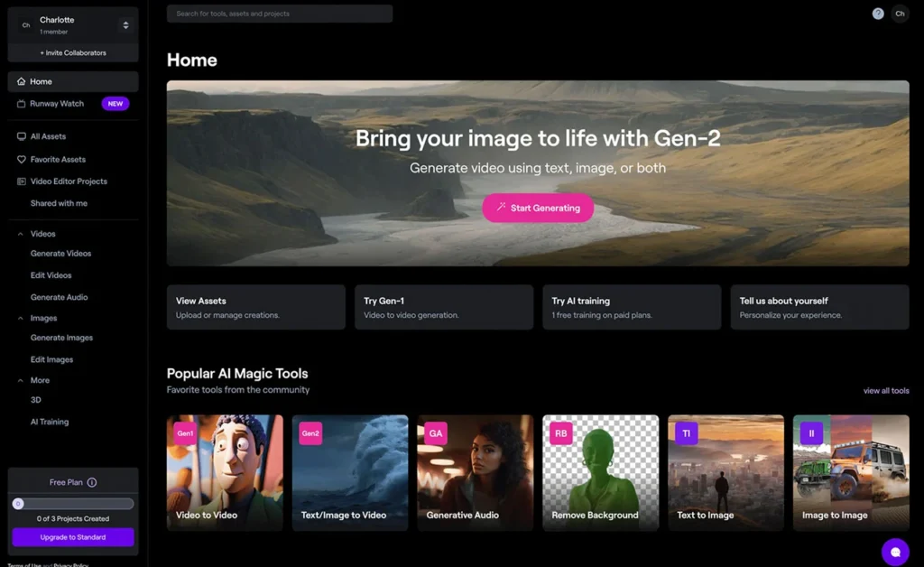Click the RB badge on Remove Background

(561, 433)
